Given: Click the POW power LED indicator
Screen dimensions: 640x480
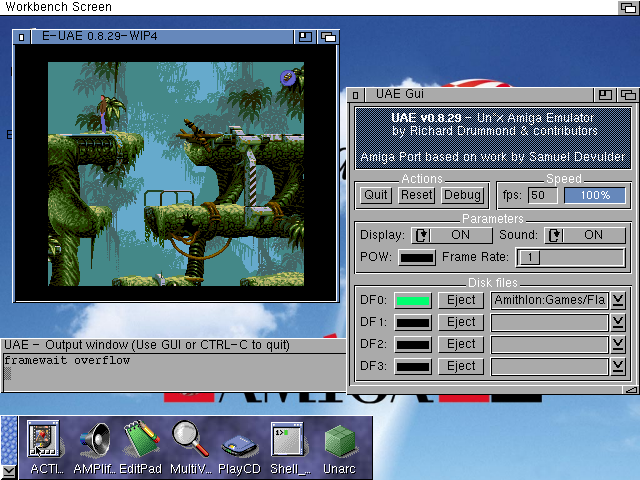Looking at the screenshot, I should pyautogui.click(x=417, y=258).
